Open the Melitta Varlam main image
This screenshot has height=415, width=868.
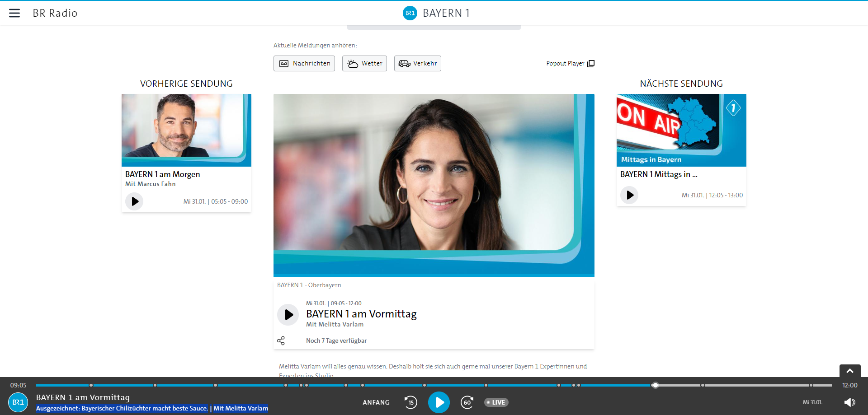[434, 185]
